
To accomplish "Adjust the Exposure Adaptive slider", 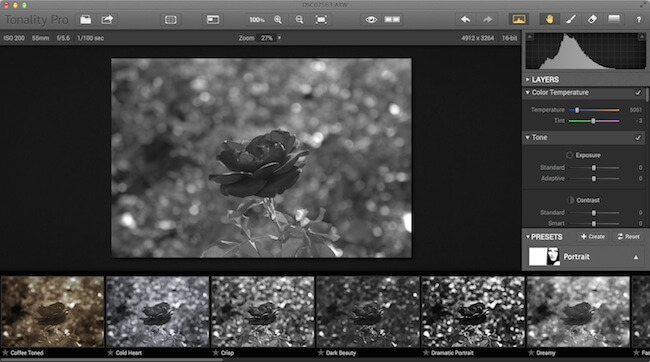I will tap(594, 178).
